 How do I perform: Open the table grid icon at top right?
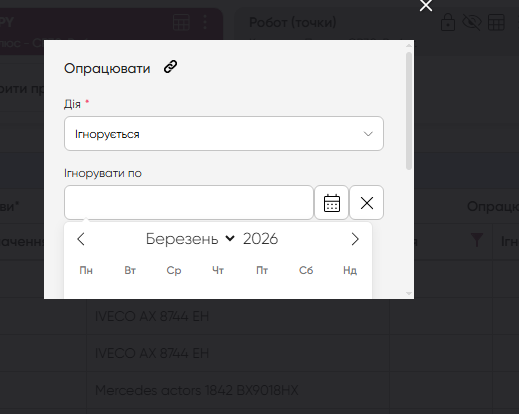(x=496, y=23)
